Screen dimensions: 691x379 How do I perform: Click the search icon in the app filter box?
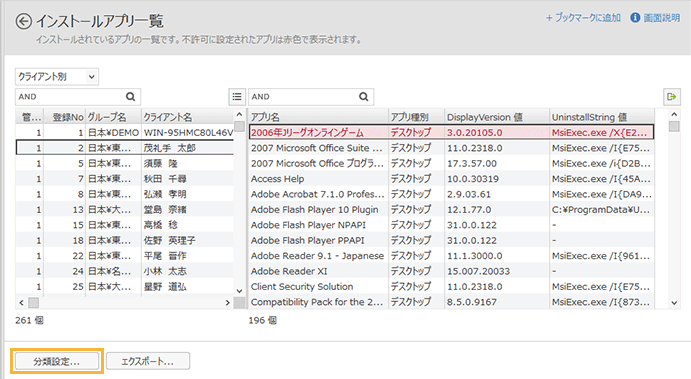pyautogui.click(x=363, y=97)
